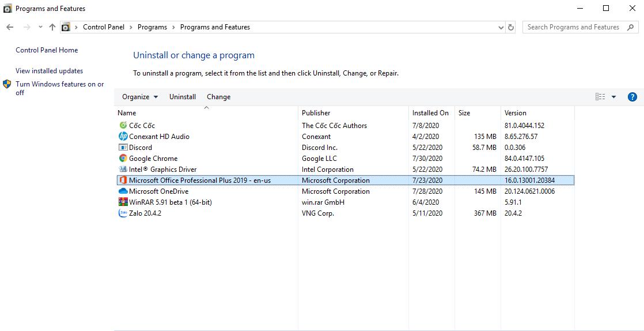Go forward with the right arrow
This screenshot has height=331, width=644.
coord(26,27)
